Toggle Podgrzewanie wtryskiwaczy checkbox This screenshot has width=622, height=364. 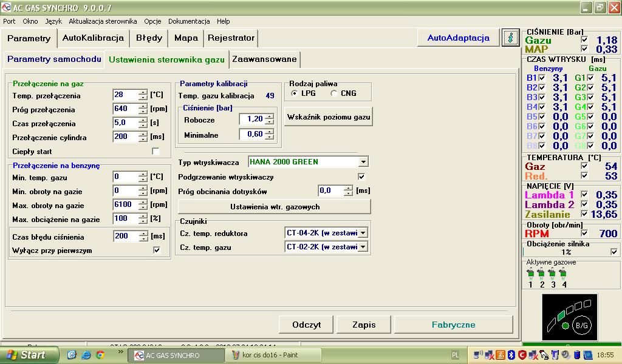click(x=362, y=177)
